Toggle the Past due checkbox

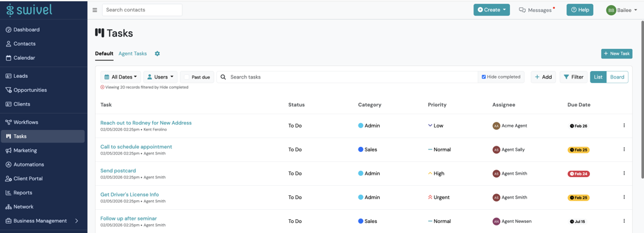tap(187, 77)
